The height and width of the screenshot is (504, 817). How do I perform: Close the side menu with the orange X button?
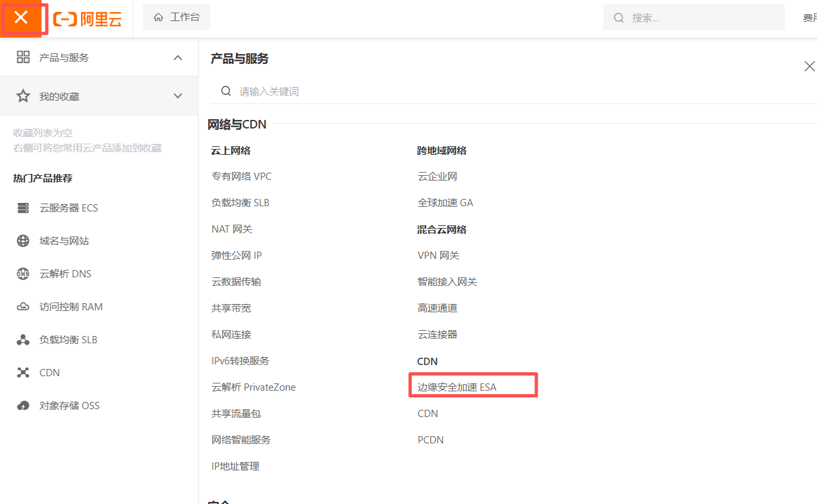pos(21,18)
